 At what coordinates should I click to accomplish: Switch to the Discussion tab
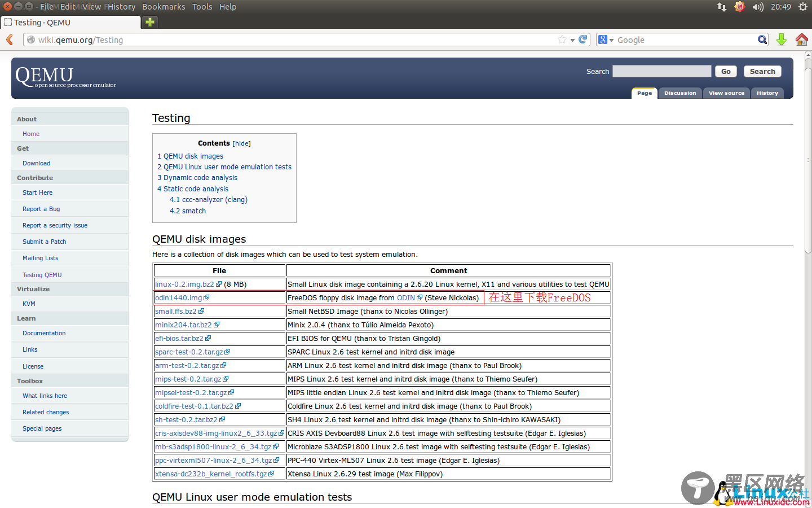coord(680,93)
